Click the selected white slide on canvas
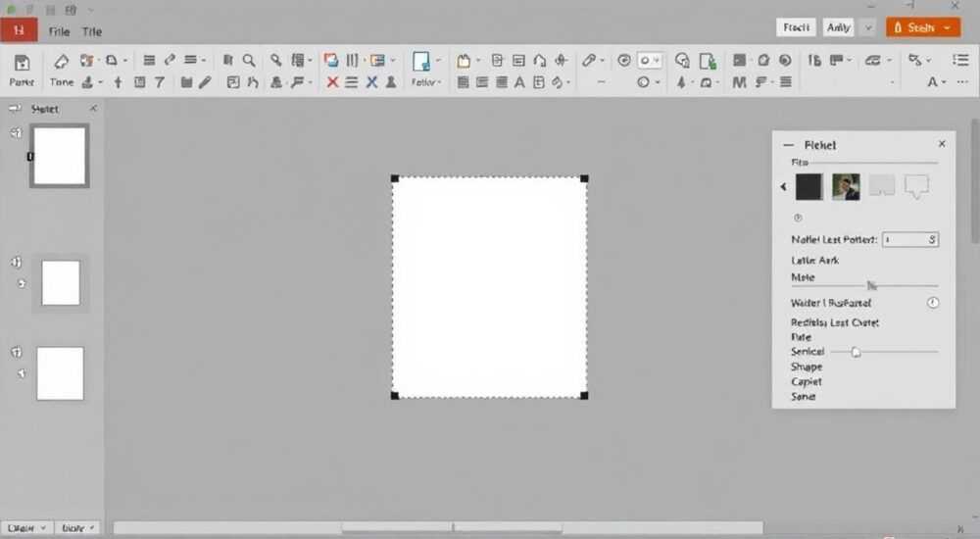The height and width of the screenshot is (539, 980). coord(489,287)
